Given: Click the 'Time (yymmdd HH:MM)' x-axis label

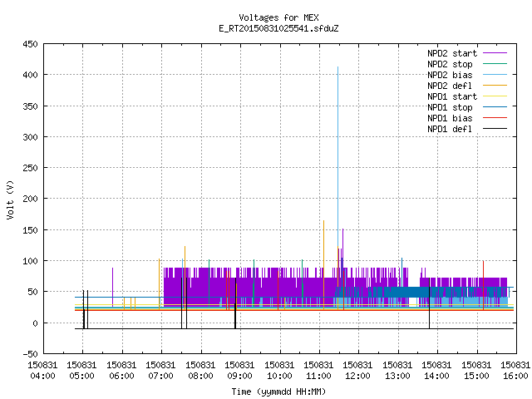Looking at the screenshot, I should (278, 392).
